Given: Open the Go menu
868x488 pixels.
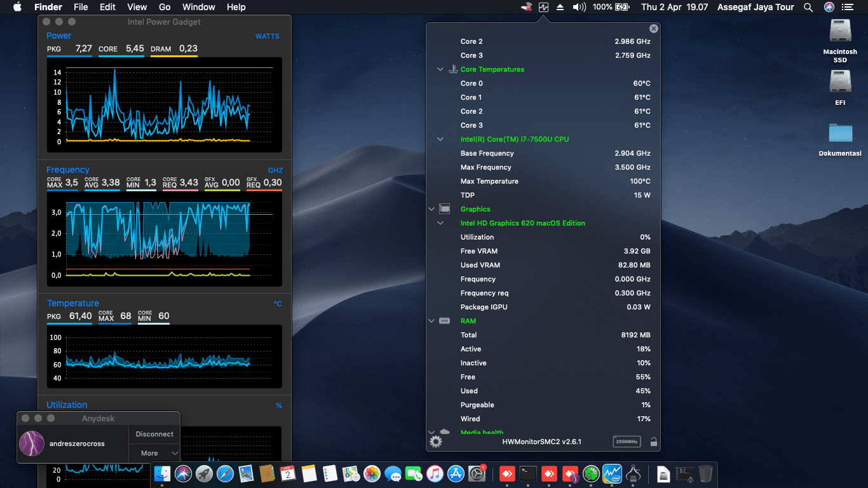Looking at the screenshot, I should click(x=165, y=7).
